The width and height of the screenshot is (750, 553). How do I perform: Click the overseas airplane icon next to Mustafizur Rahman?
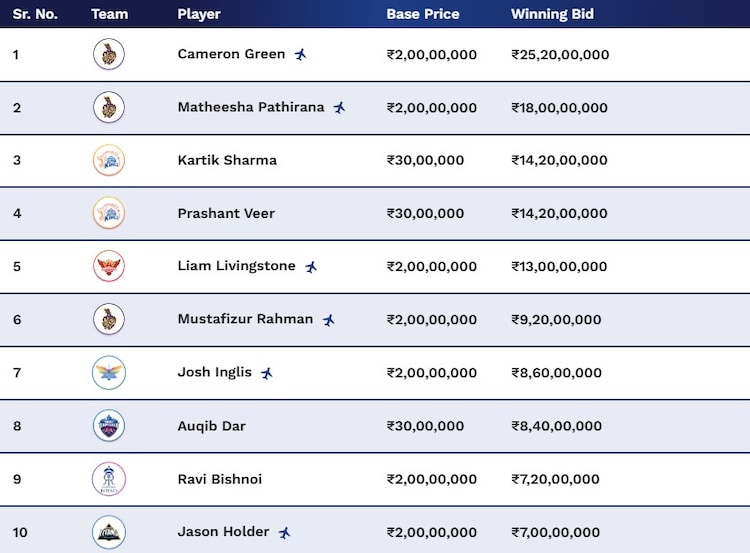point(328,320)
